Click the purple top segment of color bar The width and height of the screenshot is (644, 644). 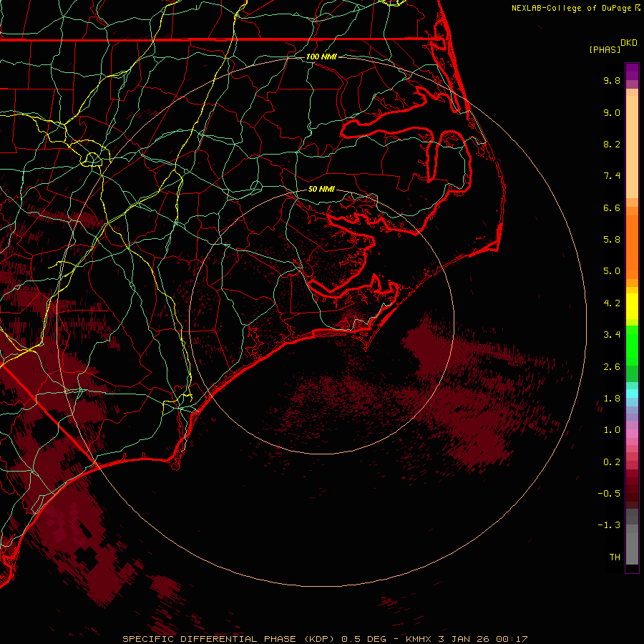click(x=632, y=72)
